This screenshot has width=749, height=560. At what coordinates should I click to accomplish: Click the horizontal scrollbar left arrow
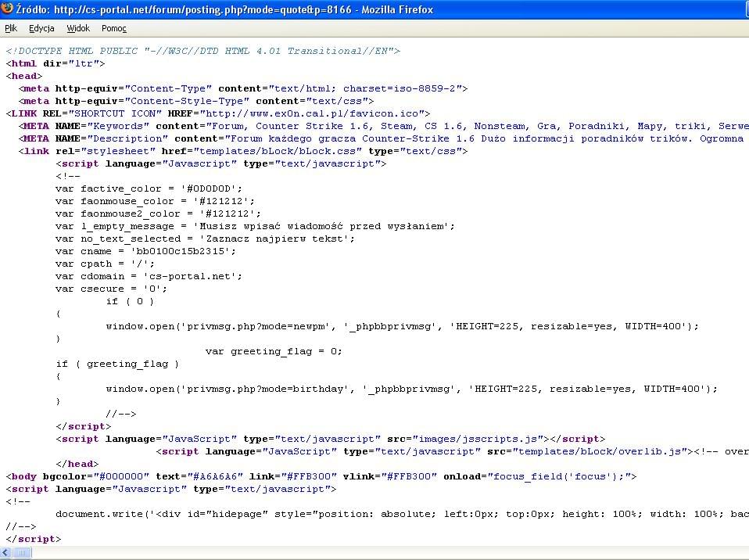click(5, 553)
